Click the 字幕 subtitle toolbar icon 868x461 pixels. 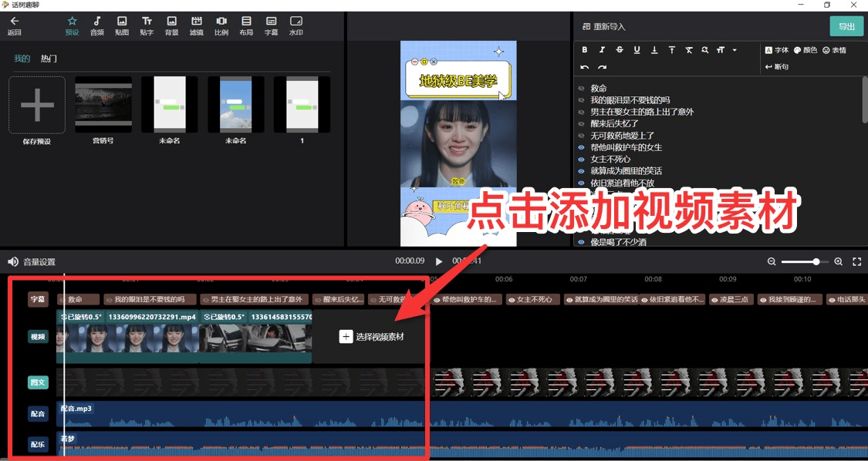pyautogui.click(x=271, y=25)
